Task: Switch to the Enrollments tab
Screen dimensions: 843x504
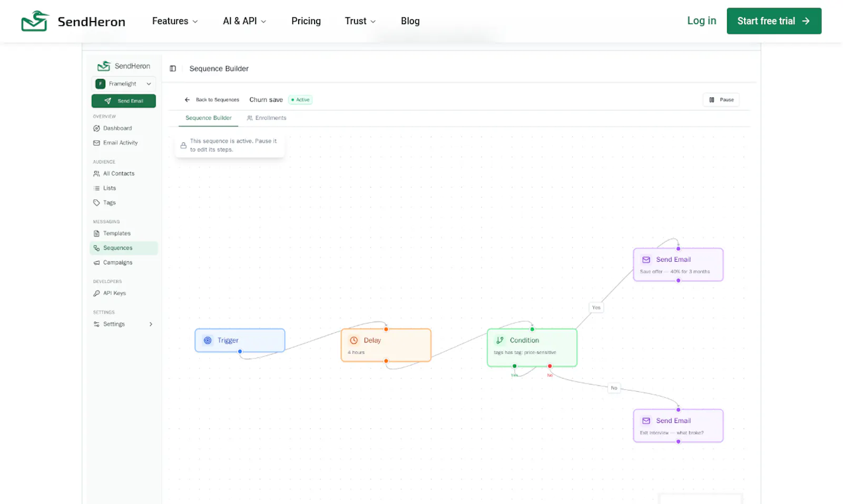Action: 267,118
